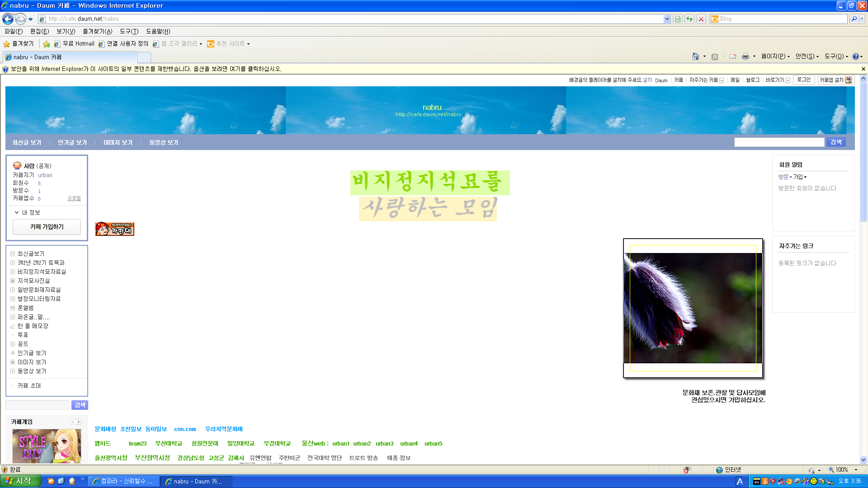The image size is (868, 488).
Task: Open the 페이지(P) command bar menu
Action: tap(775, 56)
